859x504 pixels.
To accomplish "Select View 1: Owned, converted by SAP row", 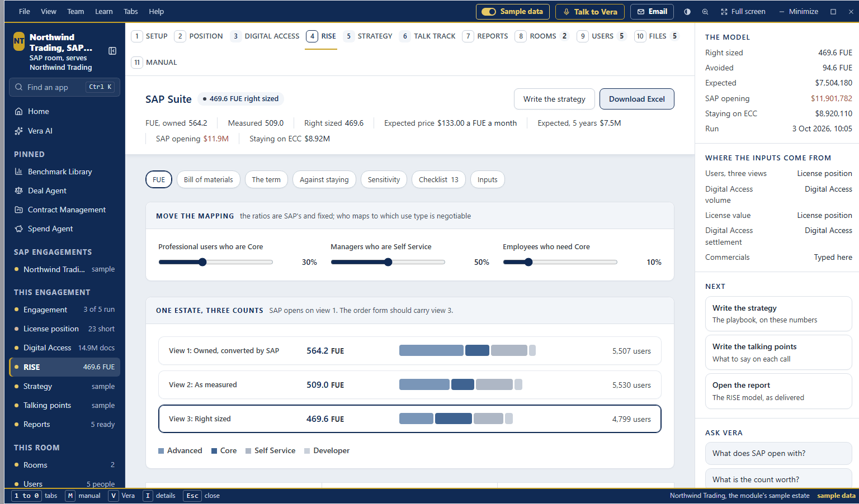I will pos(410,351).
